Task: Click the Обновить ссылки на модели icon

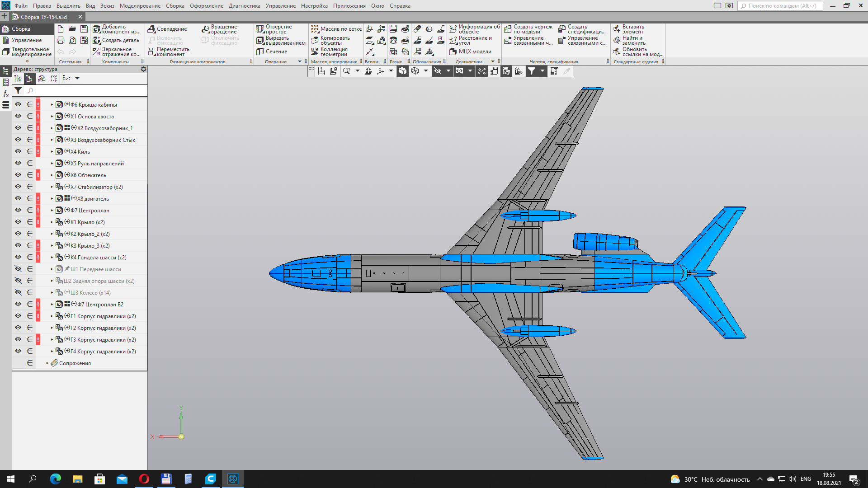Action: pyautogui.click(x=617, y=52)
